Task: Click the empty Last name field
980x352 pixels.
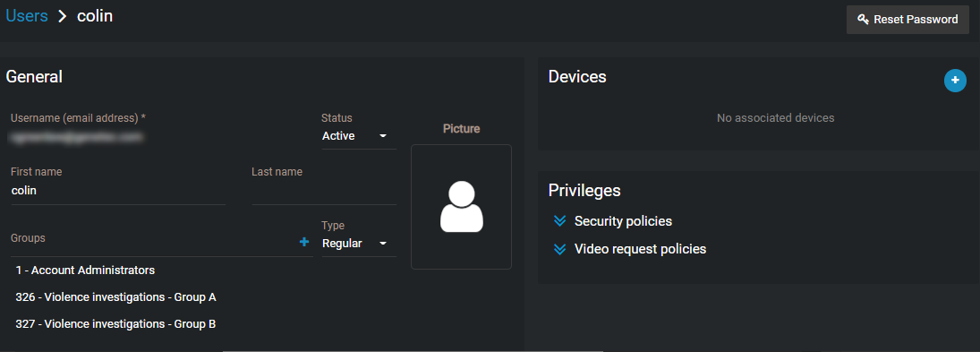Action: (324, 192)
